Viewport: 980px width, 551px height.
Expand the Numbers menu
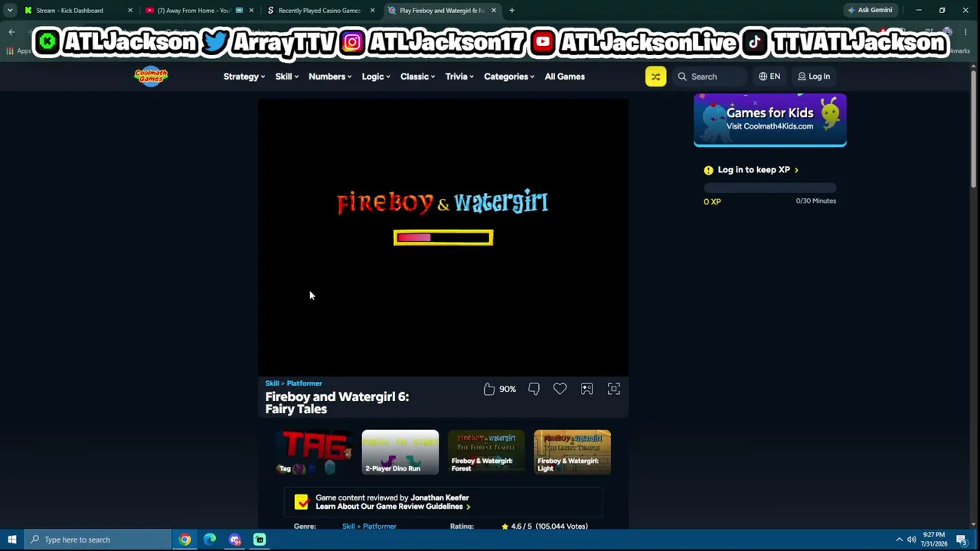[x=330, y=77]
